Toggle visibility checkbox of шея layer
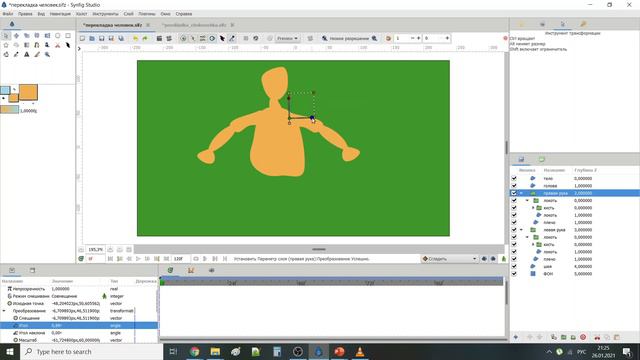The image size is (640, 360). 514,267
